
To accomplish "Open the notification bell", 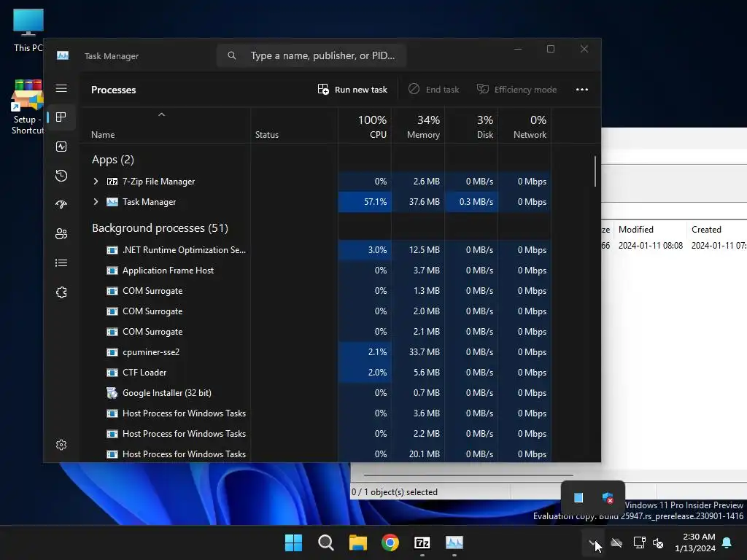I will pyautogui.click(x=727, y=542).
